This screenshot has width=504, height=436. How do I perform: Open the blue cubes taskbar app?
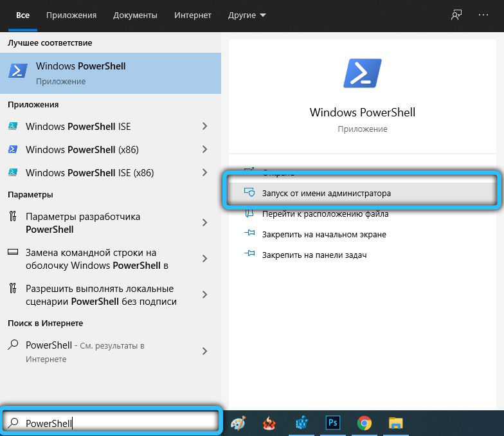pos(301,423)
